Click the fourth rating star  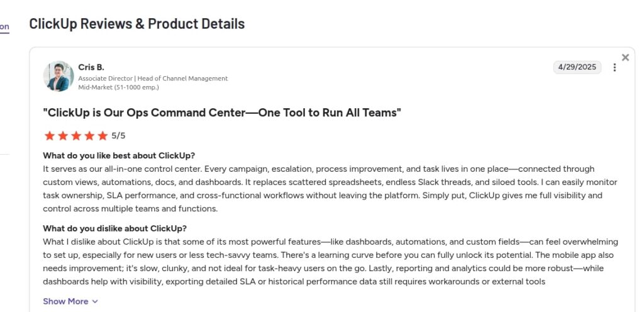pos(89,136)
